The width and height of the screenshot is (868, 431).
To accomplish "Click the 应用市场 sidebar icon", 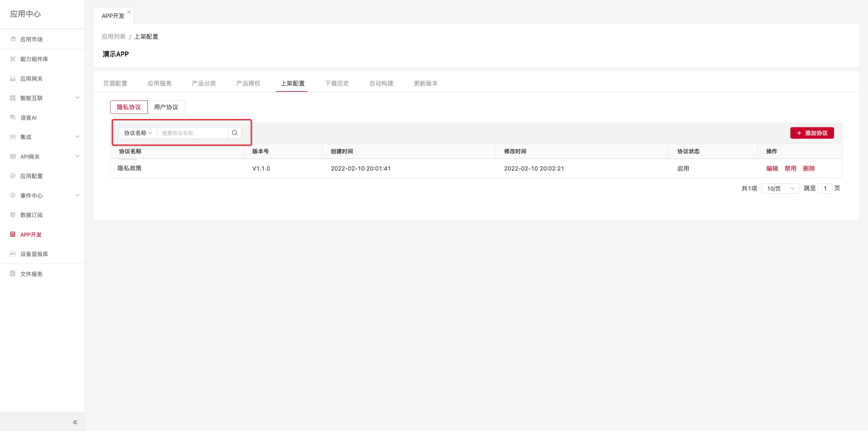I will [x=13, y=39].
